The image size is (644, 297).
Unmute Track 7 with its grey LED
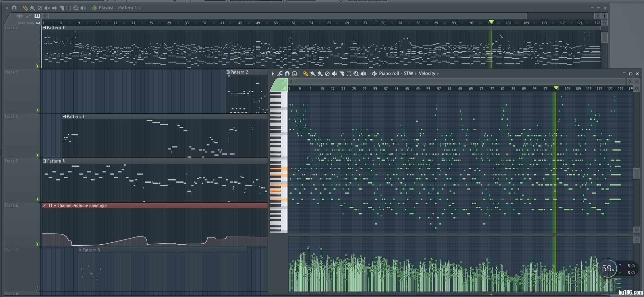coord(37,288)
